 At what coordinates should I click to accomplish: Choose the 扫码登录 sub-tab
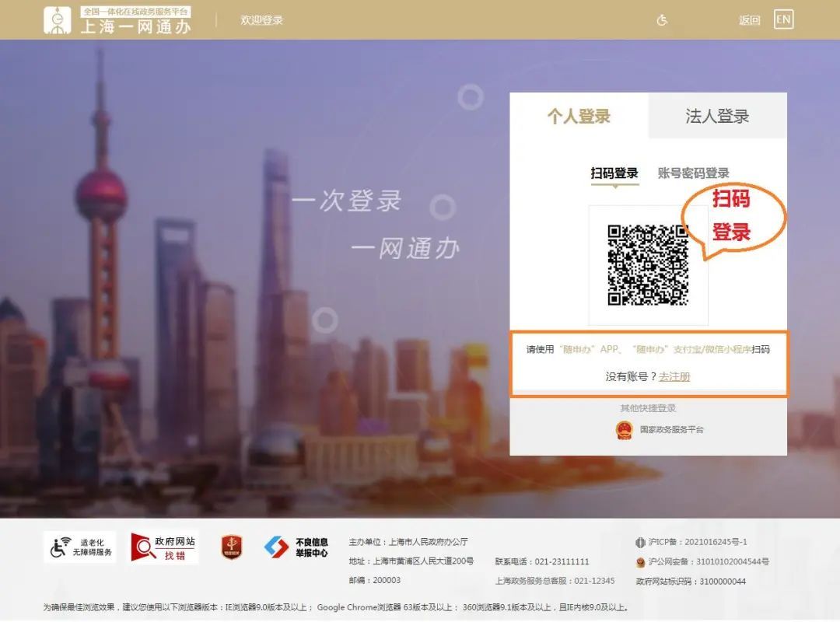tap(614, 173)
